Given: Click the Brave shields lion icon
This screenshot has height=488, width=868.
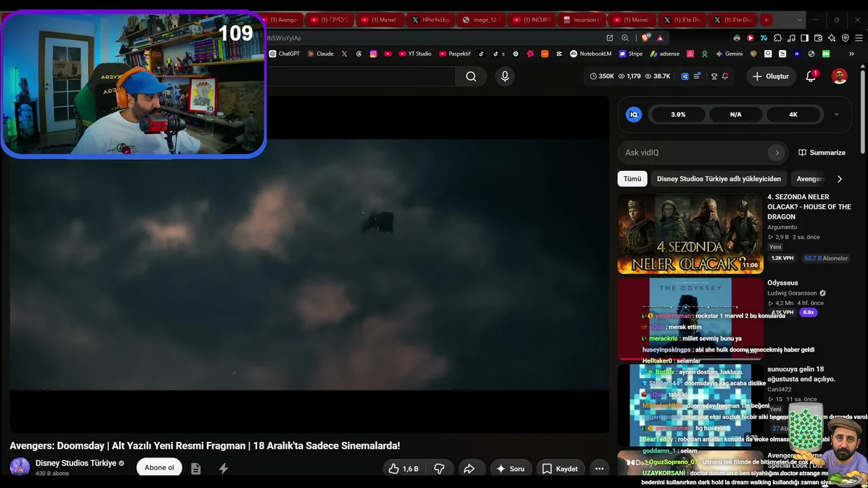Looking at the screenshot, I should tap(646, 38).
